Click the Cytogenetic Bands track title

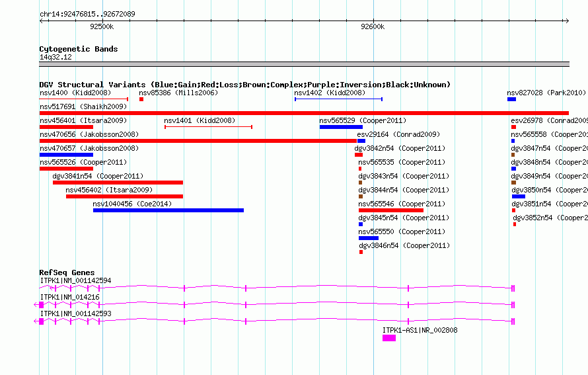(79, 49)
